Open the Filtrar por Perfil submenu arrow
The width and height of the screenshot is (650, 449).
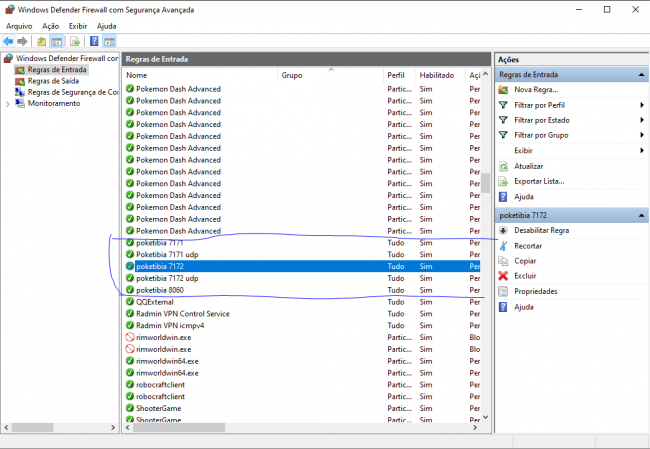pos(642,105)
